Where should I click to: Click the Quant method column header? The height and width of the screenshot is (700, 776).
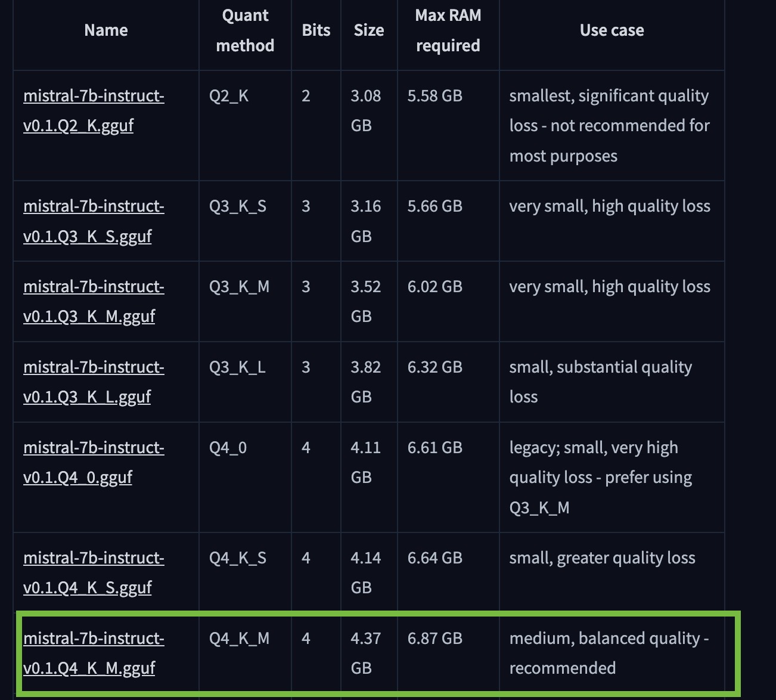(x=245, y=30)
